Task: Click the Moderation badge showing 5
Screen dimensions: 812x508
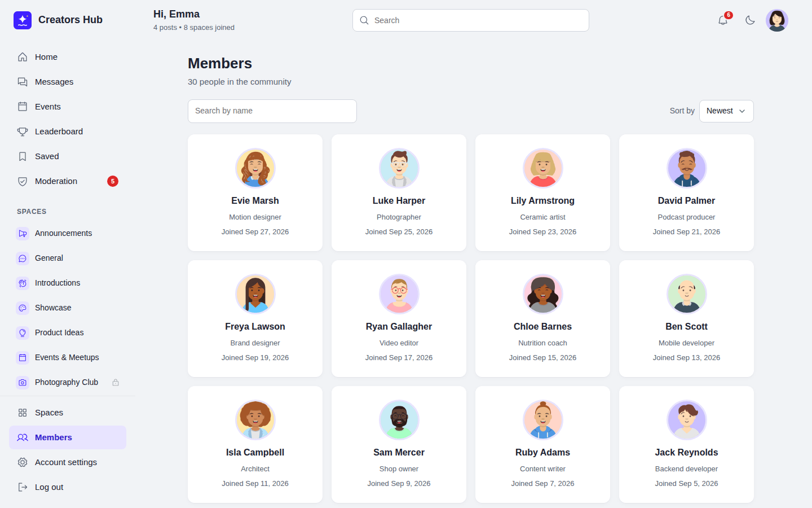Action: pos(113,181)
